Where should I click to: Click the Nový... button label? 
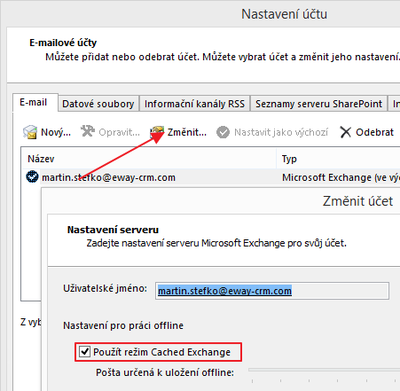56,132
